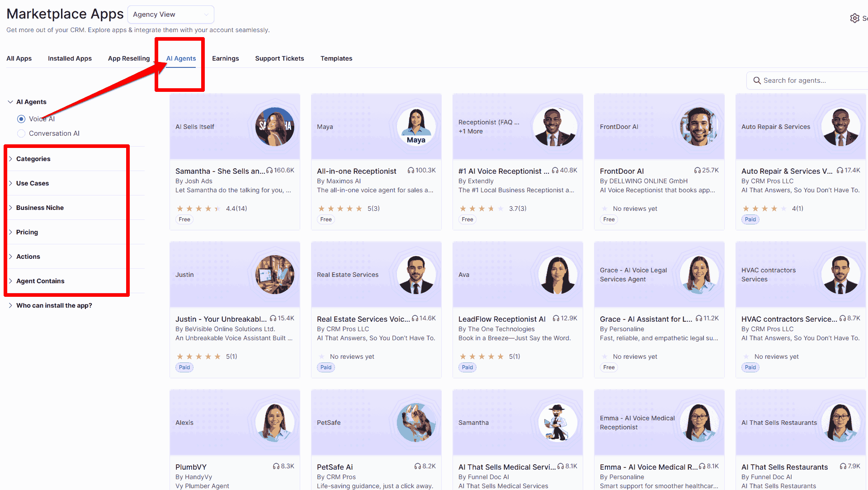Click the Justin agent avatar
The image size is (868, 490).
(x=275, y=275)
